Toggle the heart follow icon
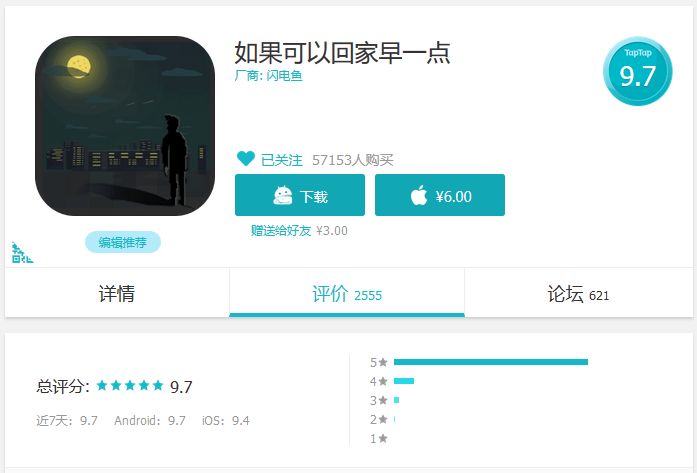The height and width of the screenshot is (473, 697). pos(246,158)
